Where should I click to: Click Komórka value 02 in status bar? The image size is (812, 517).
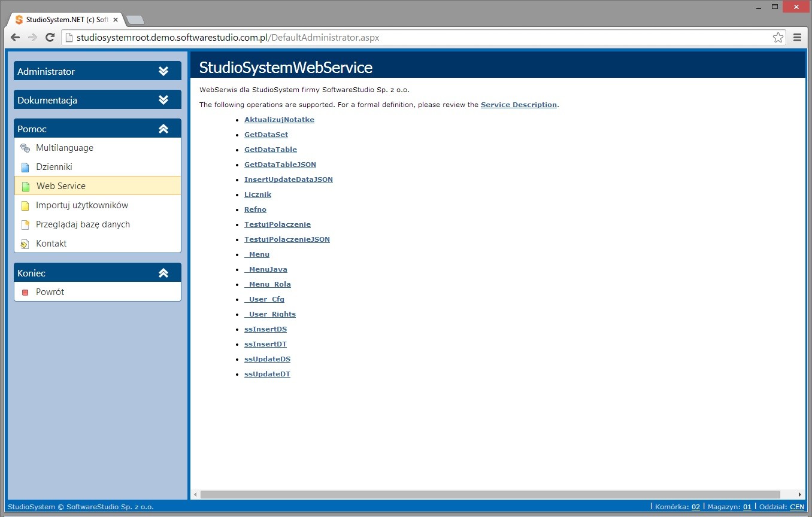tap(696, 507)
